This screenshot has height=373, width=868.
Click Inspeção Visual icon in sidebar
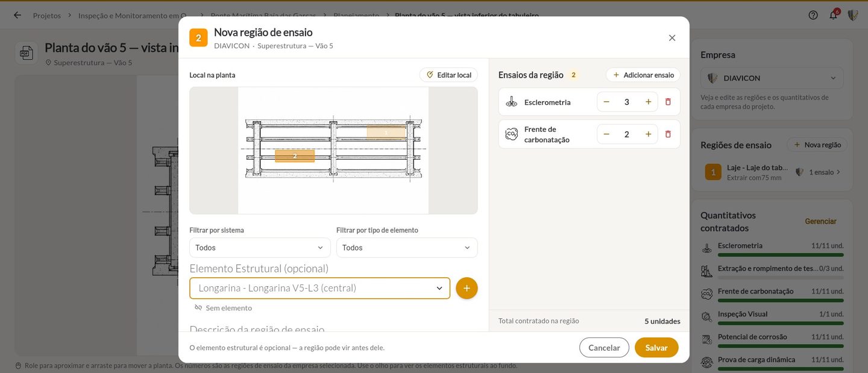707,316
